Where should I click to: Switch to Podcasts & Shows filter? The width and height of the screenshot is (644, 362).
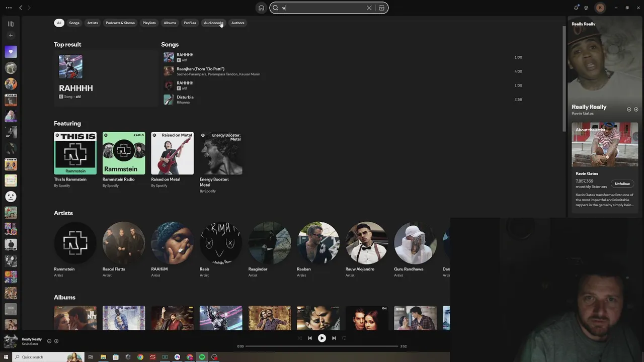[x=120, y=23]
